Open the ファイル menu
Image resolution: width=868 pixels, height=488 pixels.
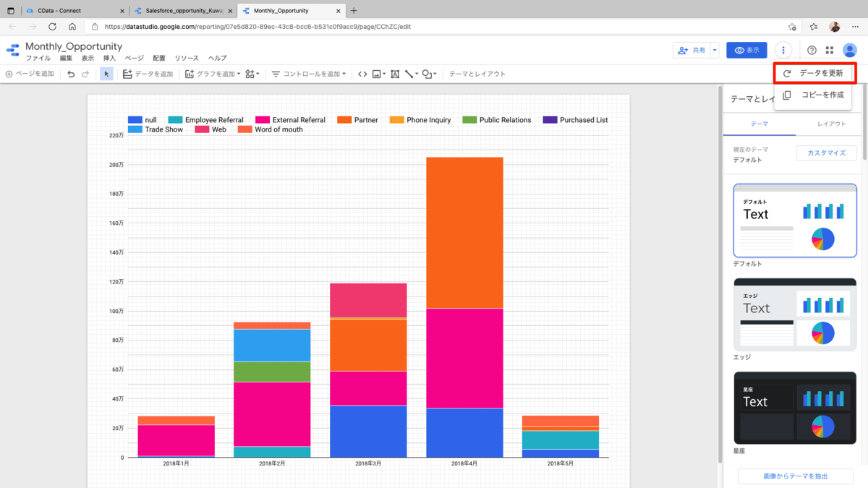pos(38,58)
